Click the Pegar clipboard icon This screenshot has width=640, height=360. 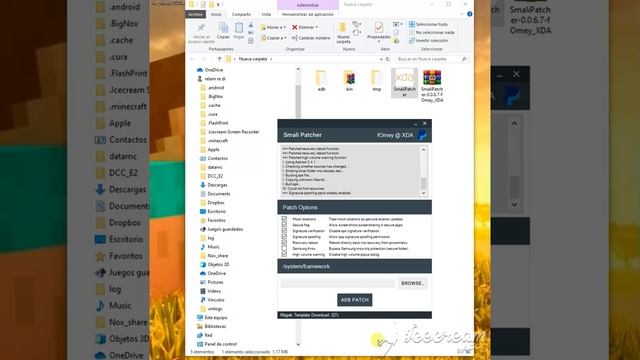pos(239,28)
